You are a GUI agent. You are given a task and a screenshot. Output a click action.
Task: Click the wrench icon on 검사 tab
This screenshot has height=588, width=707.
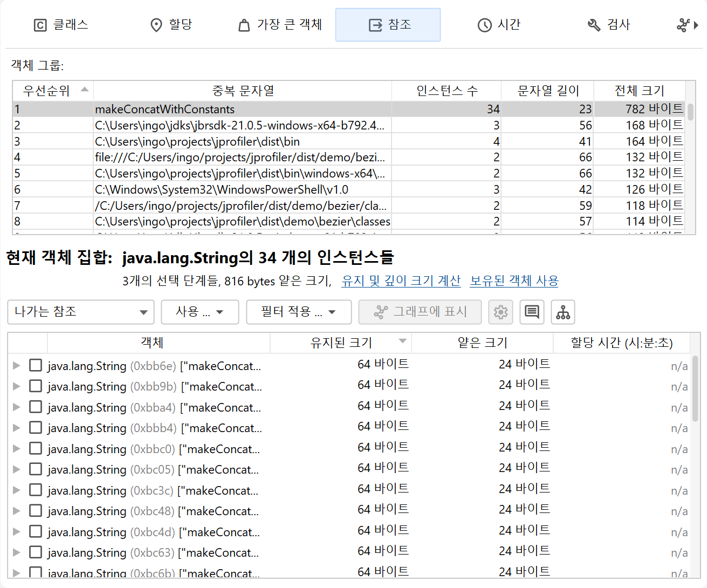[594, 25]
